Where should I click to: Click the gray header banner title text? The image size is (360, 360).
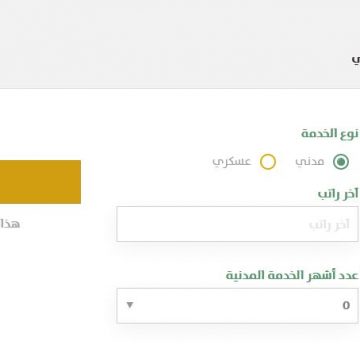tap(356, 60)
